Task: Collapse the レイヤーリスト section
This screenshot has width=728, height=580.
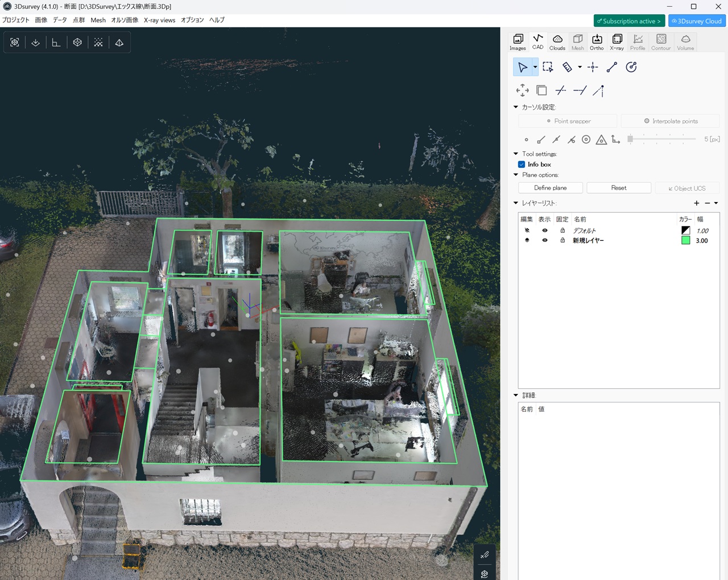Action: pos(516,203)
